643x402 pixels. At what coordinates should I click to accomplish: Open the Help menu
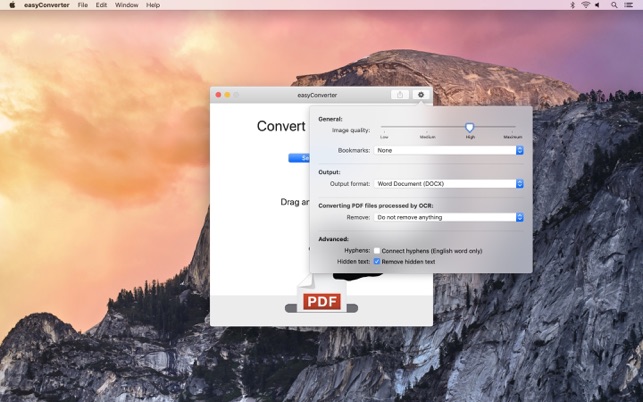tap(153, 5)
